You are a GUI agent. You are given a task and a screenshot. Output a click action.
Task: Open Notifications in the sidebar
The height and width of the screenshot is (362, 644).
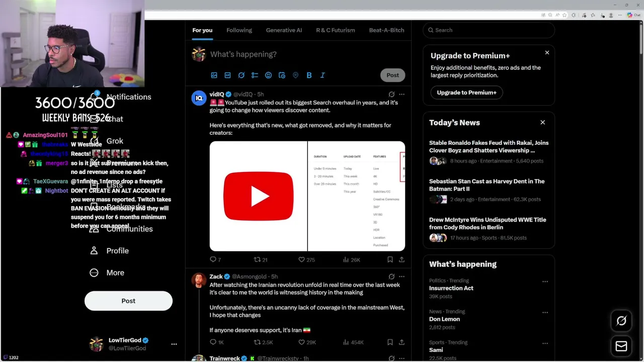[121, 97]
